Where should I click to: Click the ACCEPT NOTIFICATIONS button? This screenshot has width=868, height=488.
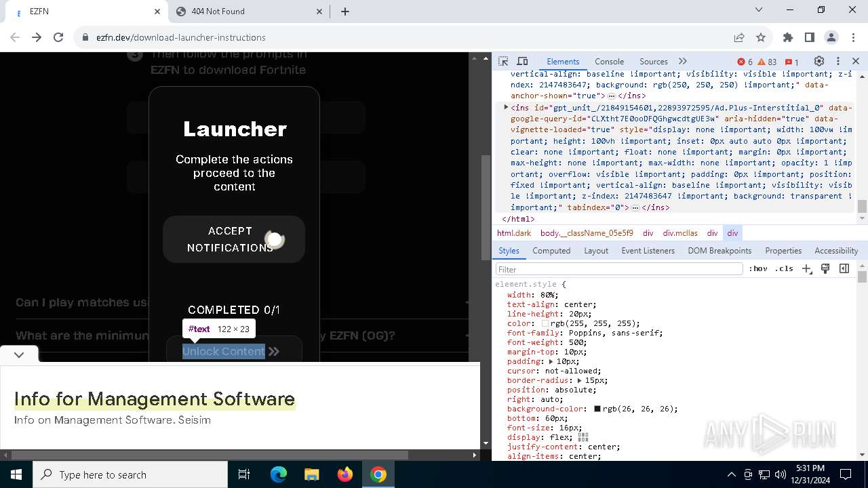(x=234, y=239)
